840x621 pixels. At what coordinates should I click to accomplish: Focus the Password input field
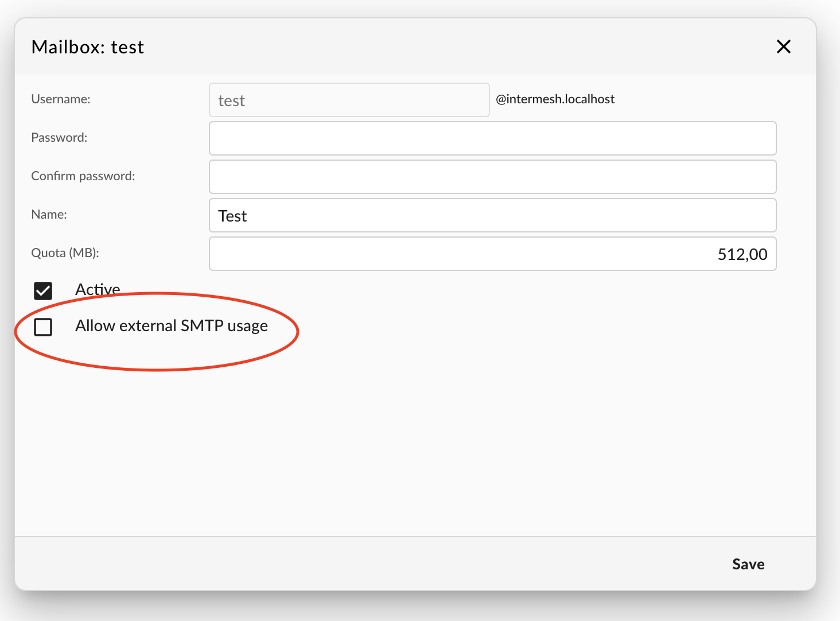[x=492, y=138]
